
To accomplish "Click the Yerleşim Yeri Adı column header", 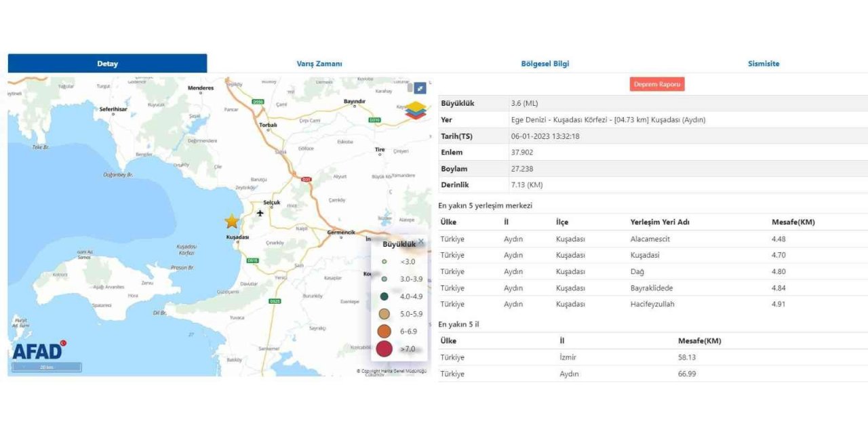I will click(660, 222).
